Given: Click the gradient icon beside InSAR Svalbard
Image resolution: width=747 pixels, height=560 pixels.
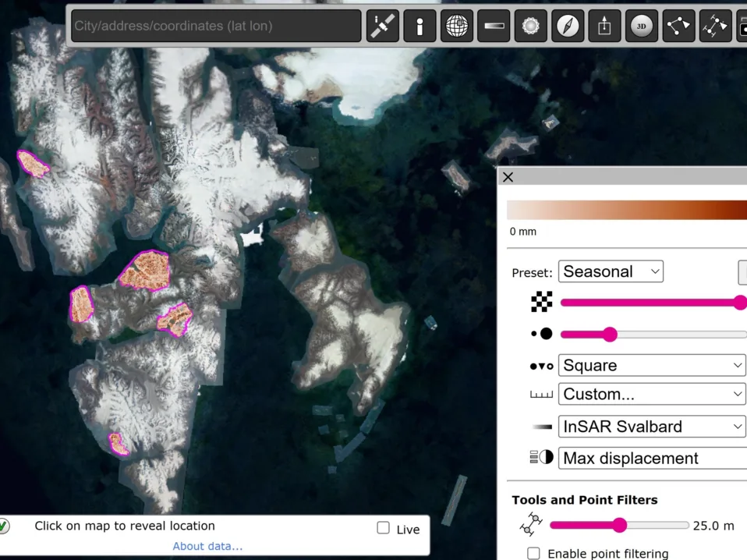Looking at the screenshot, I should (x=542, y=427).
